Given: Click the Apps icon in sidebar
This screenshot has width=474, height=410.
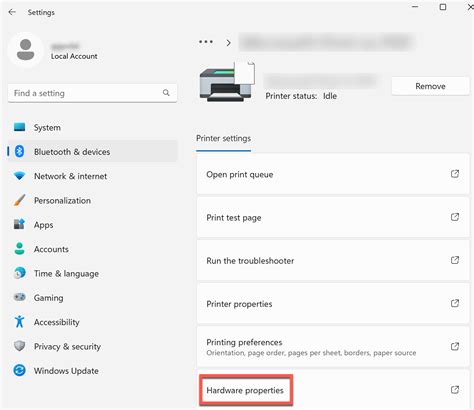Looking at the screenshot, I should coord(19,224).
